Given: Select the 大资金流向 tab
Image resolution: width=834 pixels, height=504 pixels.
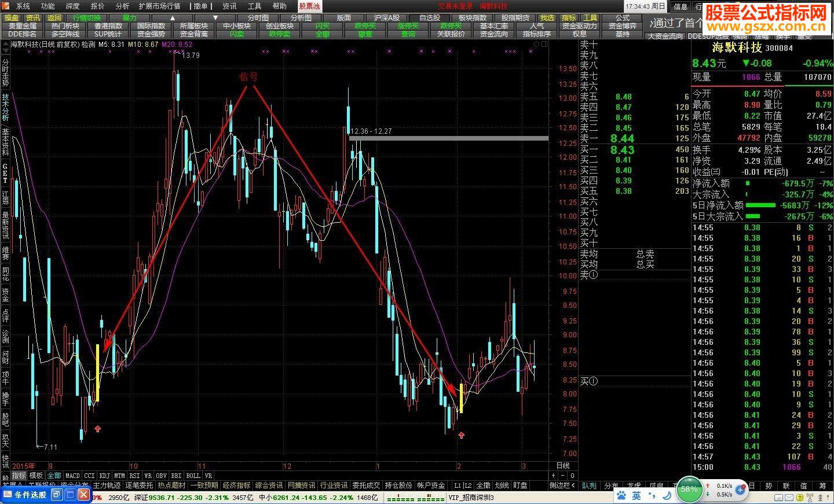Looking at the screenshot, I should 665,36.
